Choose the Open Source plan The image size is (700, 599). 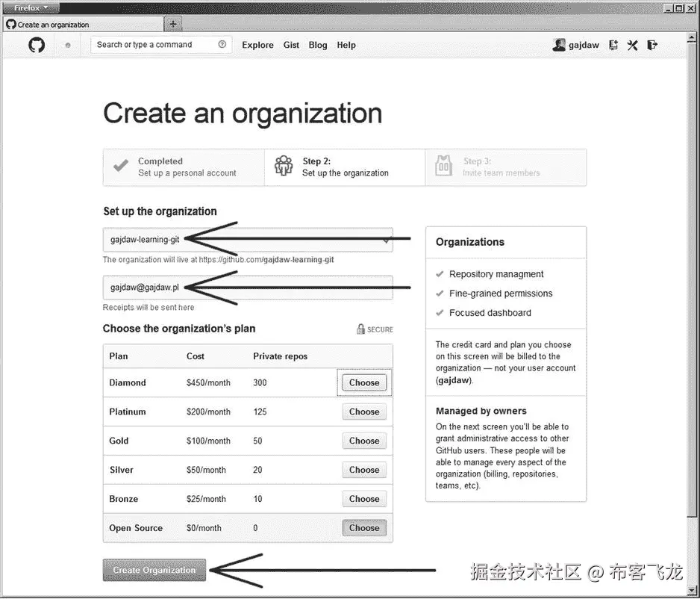coord(364,528)
